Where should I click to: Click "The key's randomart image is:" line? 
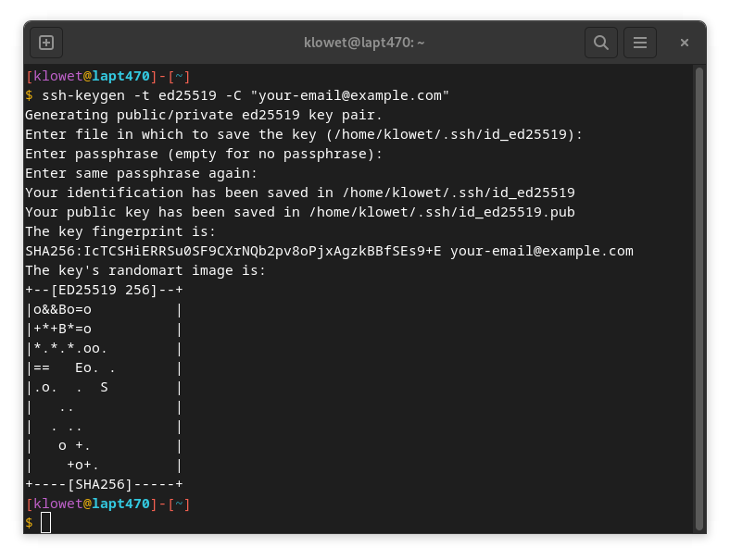[x=145, y=270]
